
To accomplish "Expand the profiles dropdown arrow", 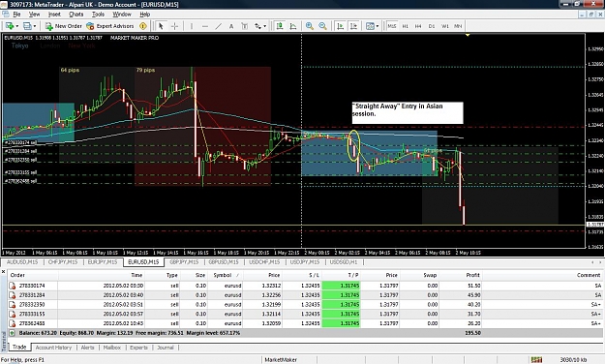I will 35,26.
